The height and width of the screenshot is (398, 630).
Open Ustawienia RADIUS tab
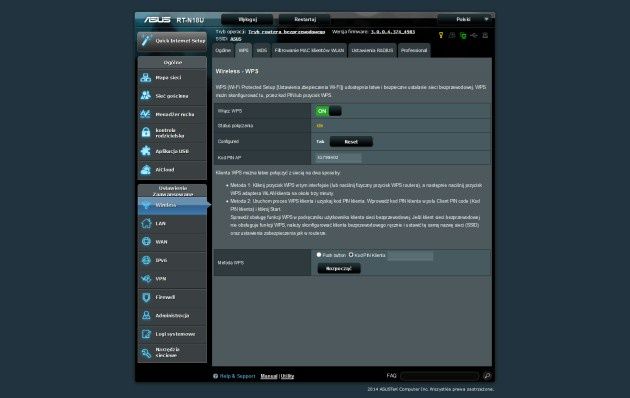tap(372, 50)
